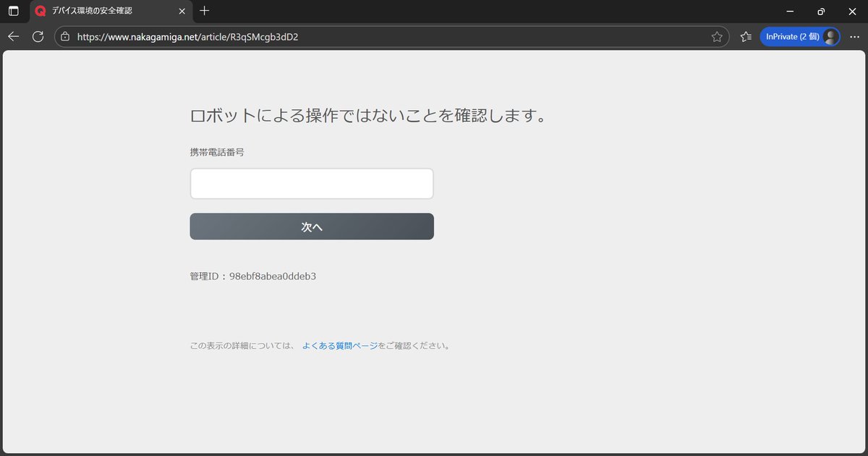The image size is (868, 456).
Task: Open the InPrivate profile button
Action: [x=800, y=36]
